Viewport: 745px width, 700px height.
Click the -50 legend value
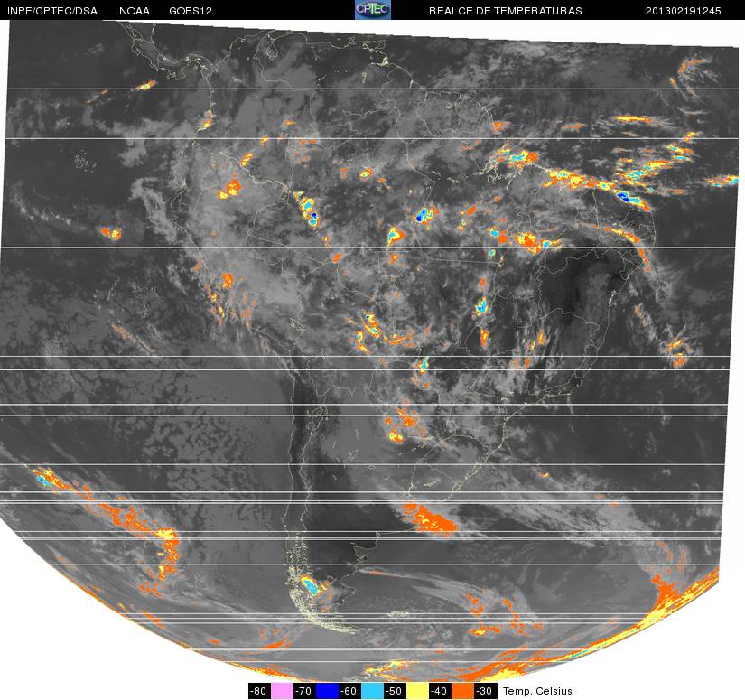395,691
